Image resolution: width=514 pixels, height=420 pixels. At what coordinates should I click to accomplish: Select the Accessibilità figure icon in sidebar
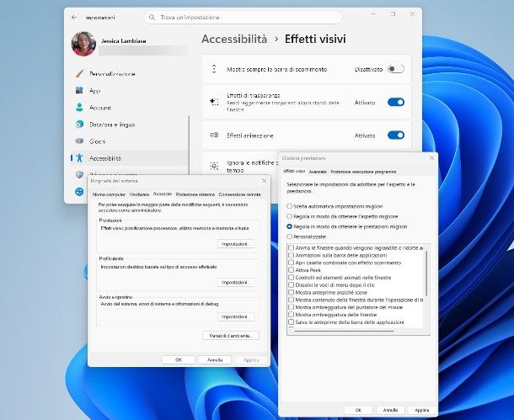[79, 158]
